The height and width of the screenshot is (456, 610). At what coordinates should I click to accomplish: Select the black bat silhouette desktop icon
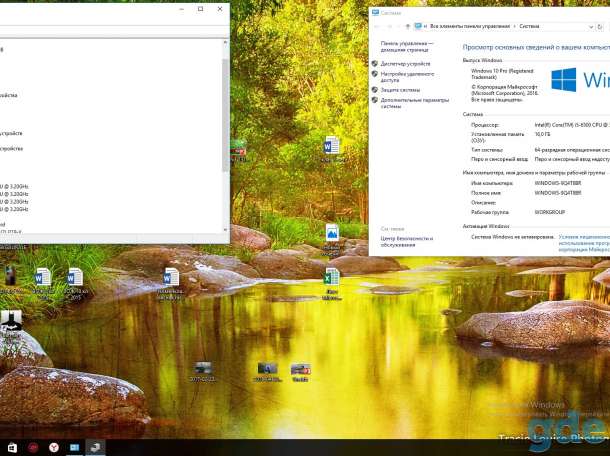click(11, 321)
